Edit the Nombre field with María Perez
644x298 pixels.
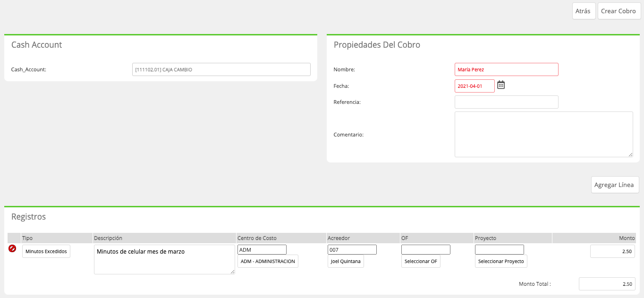pos(507,69)
